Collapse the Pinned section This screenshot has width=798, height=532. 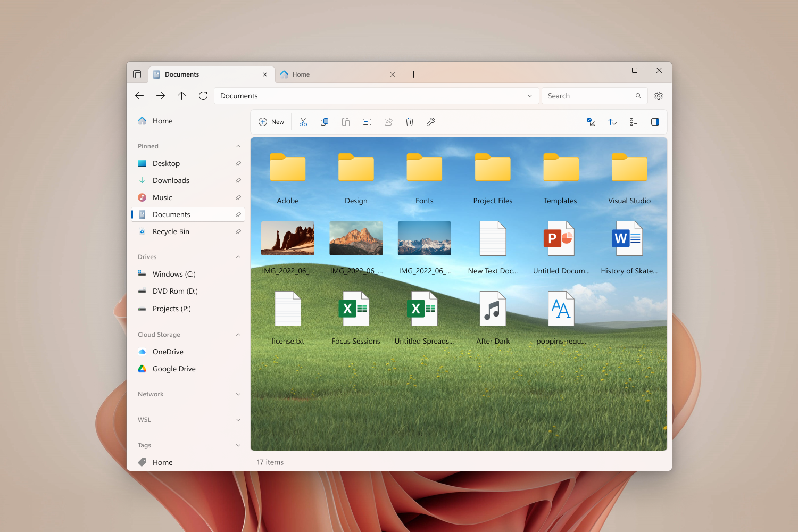(x=238, y=146)
